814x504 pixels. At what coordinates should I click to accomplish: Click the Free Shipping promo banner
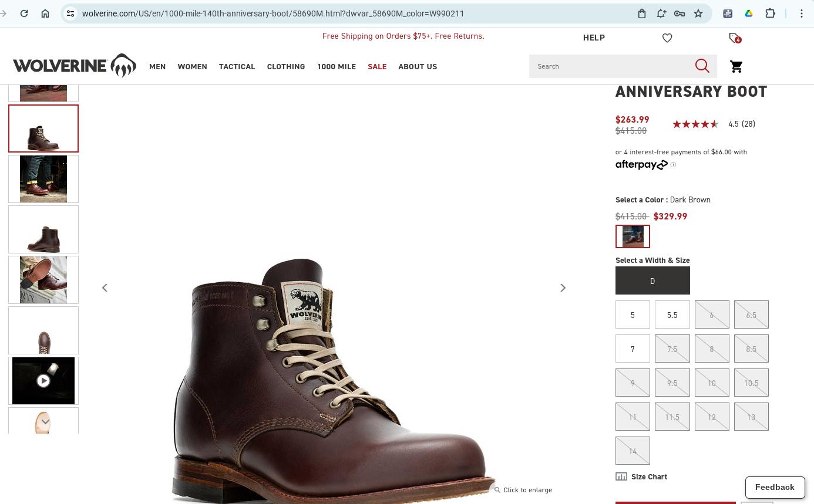(403, 36)
